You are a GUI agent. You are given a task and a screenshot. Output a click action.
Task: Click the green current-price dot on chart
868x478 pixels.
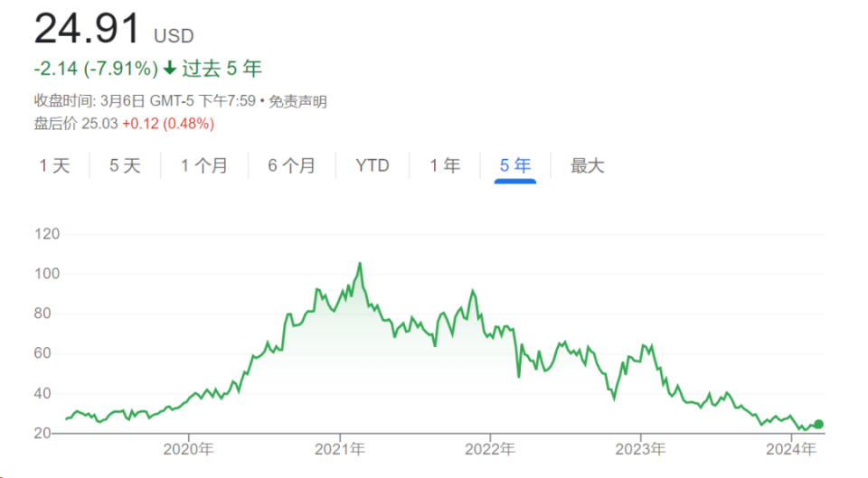tap(819, 425)
